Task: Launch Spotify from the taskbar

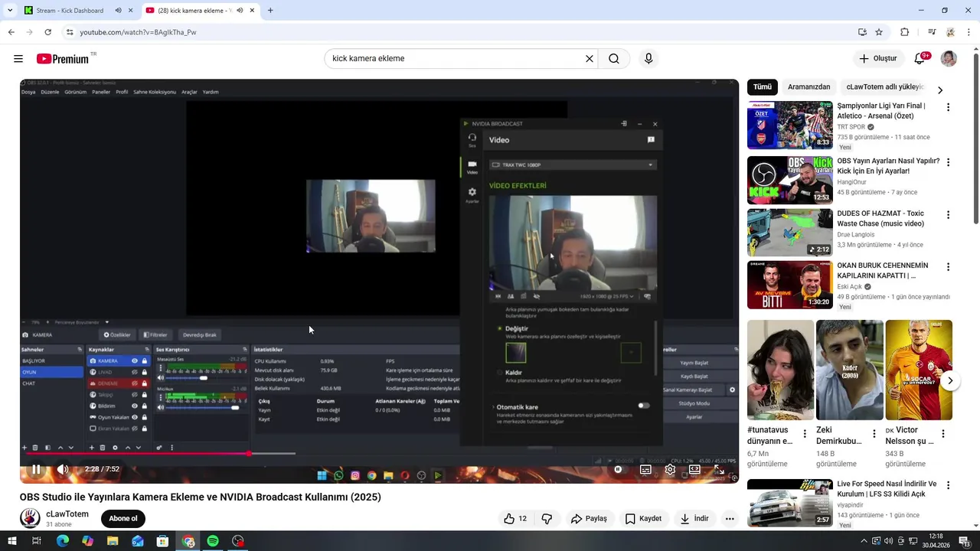Action: click(x=213, y=541)
